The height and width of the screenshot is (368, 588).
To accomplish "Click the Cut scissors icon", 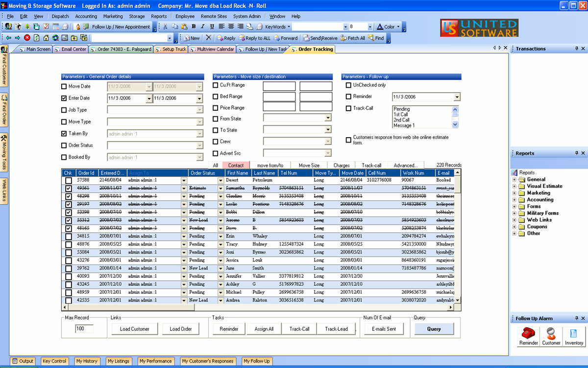I will 165,27.
